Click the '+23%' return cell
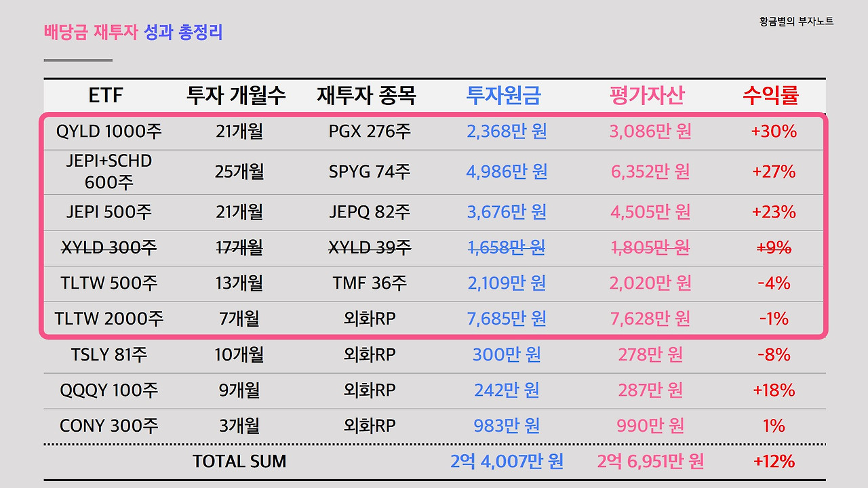 point(774,212)
